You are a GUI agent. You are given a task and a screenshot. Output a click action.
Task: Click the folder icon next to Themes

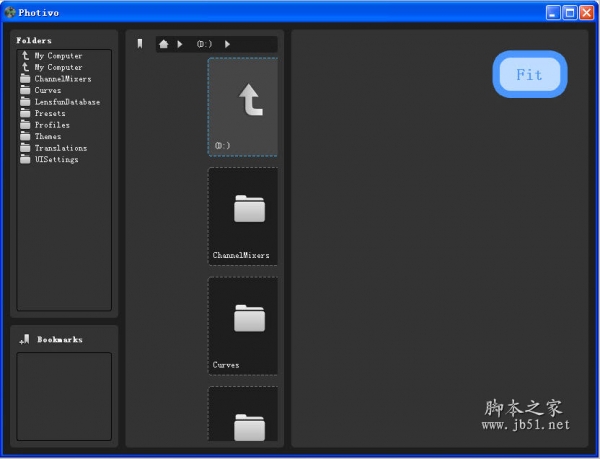(25, 136)
